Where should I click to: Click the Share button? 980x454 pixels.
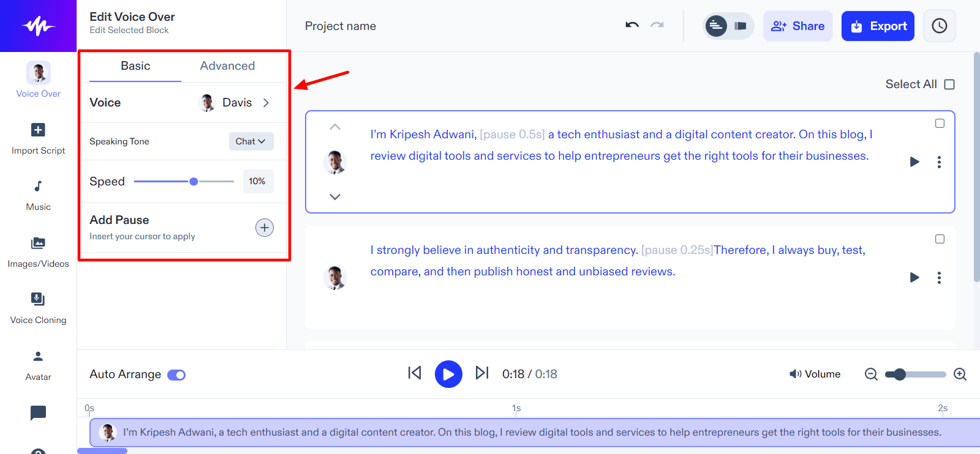pos(797,26)
